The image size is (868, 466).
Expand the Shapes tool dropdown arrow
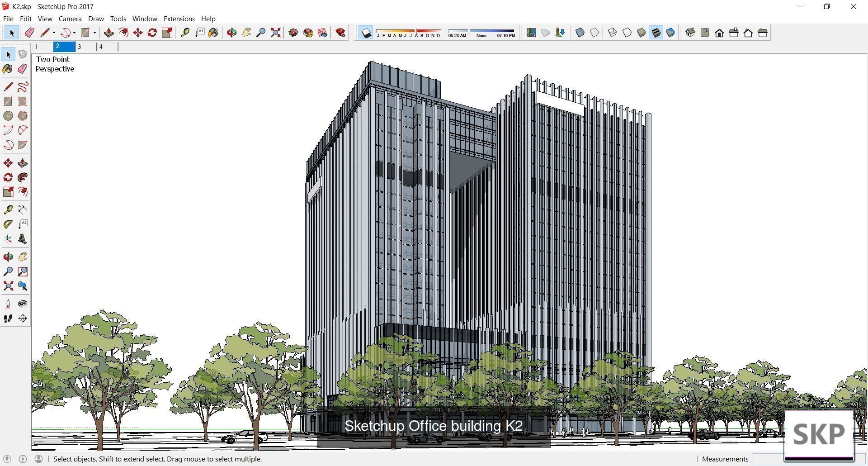(x=94, y=33)
